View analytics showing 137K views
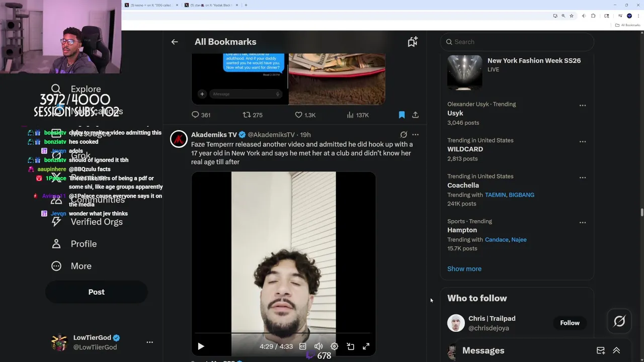This screenshot has width=644, height=362. 358,115
